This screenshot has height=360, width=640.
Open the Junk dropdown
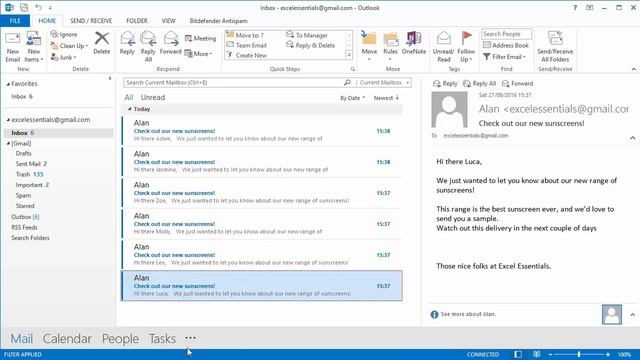tap(63, 57)
